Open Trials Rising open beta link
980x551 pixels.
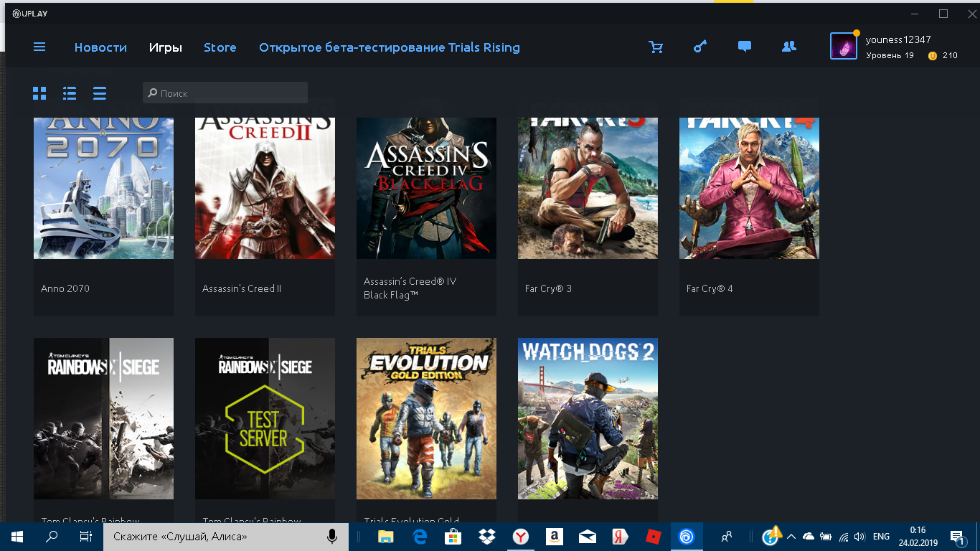390,47
